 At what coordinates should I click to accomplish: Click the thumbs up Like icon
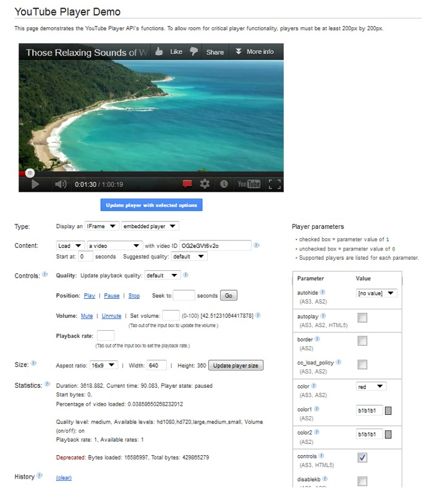[x=160, y=52]
